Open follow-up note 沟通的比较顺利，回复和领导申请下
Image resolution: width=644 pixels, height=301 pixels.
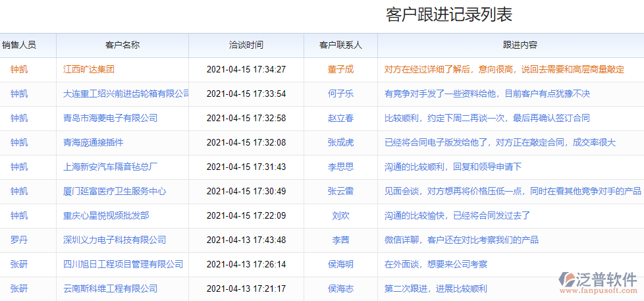[x=453, y=167]
